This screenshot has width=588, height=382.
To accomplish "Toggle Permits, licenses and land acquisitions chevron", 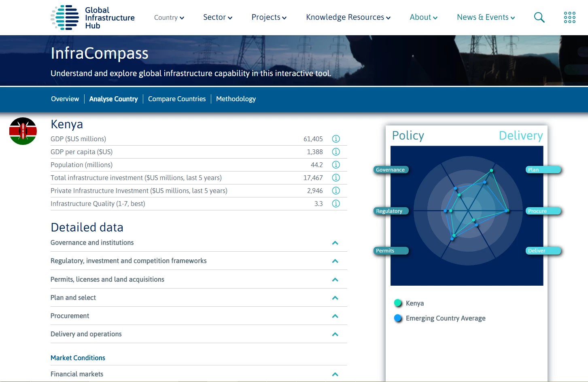I will click(x=335, y=280).
